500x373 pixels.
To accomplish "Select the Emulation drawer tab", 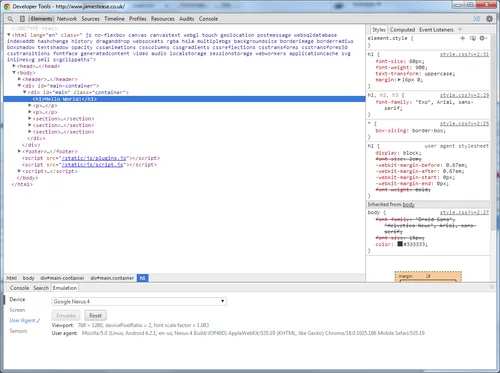I will pos(65,288).
